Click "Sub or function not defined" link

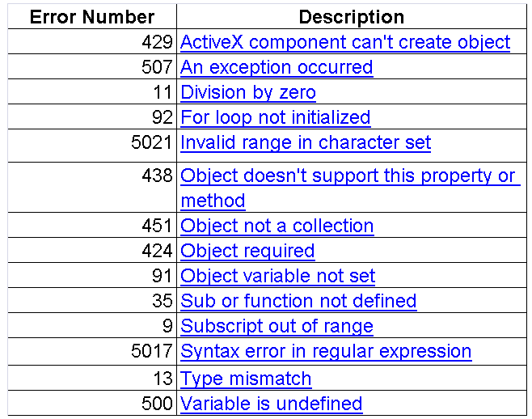pos(298,301)
